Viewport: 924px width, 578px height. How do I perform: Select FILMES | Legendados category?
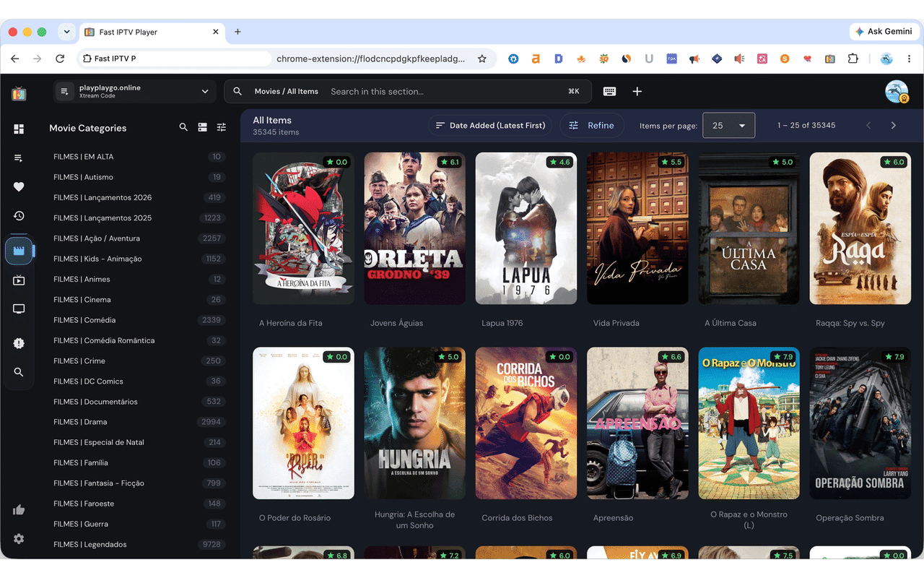(137, 544)
